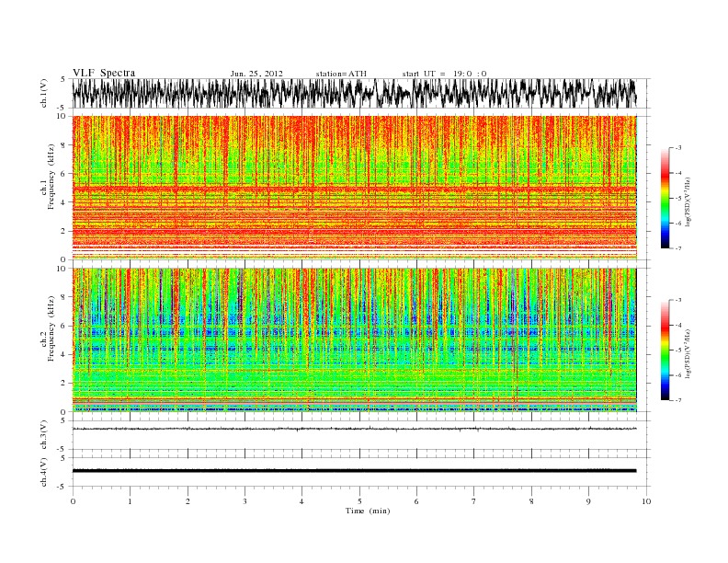Click the ch.1 'Frequency (kHz)' axis label
The image size is (728, 563).
point(51,176)
